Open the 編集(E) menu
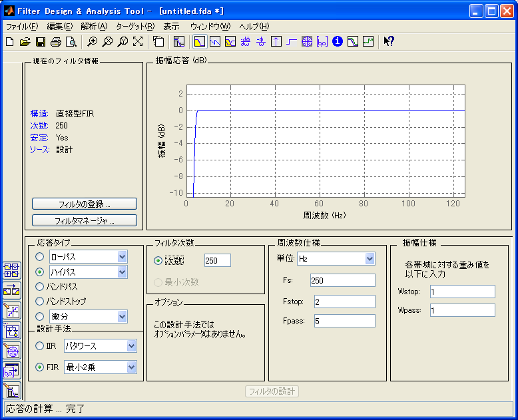518x420 pixels. [60, 27]
